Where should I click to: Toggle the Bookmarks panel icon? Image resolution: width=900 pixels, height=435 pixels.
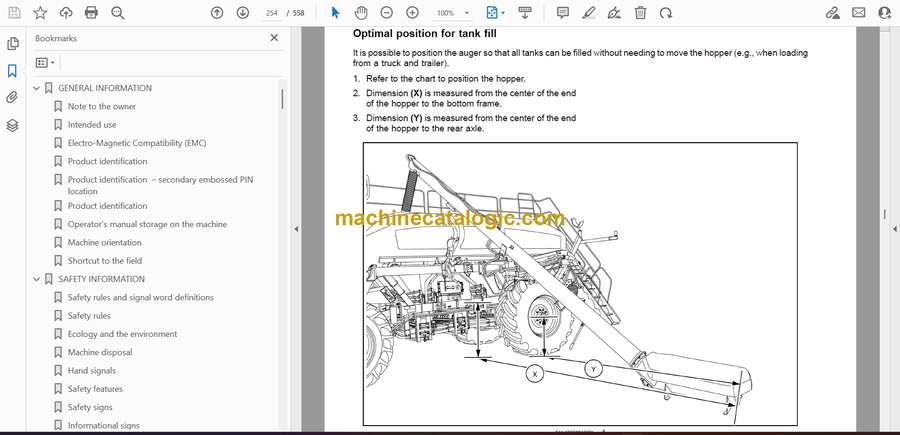(13, 71)
